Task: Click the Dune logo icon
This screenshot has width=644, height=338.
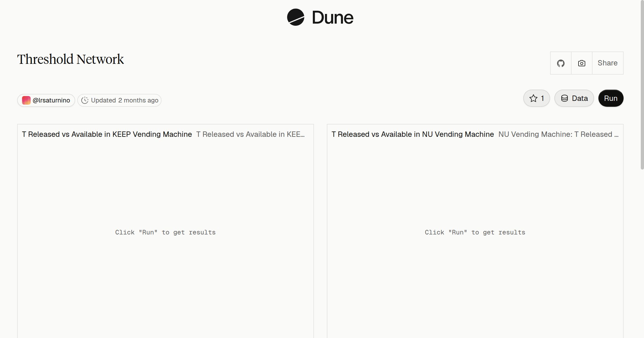Action: pyautogui.click(x=295, y=17)
